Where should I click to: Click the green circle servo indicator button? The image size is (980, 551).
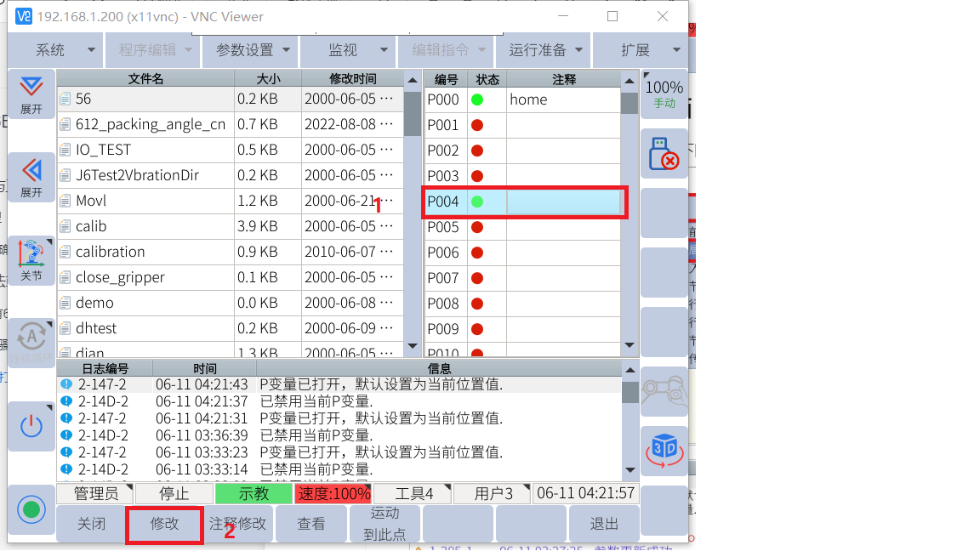click(31, 509)
